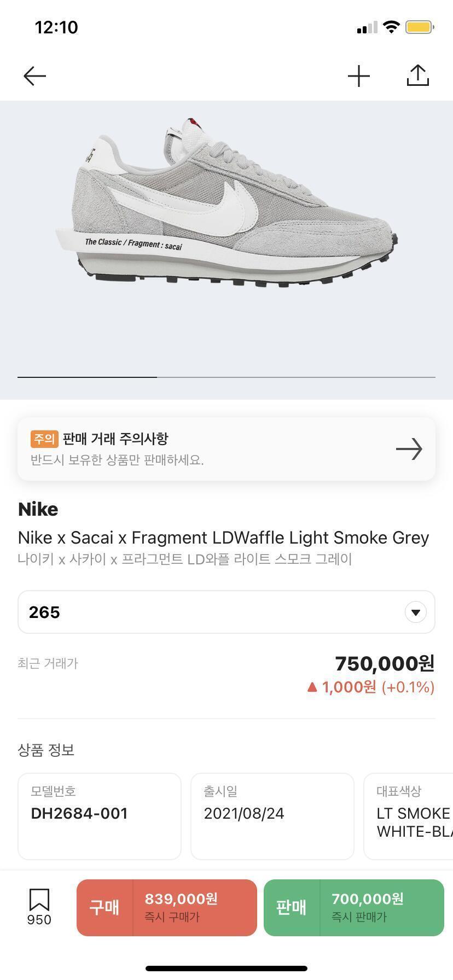
Task: Tap the Nike brand name link
Action: (x=38, y=509)
